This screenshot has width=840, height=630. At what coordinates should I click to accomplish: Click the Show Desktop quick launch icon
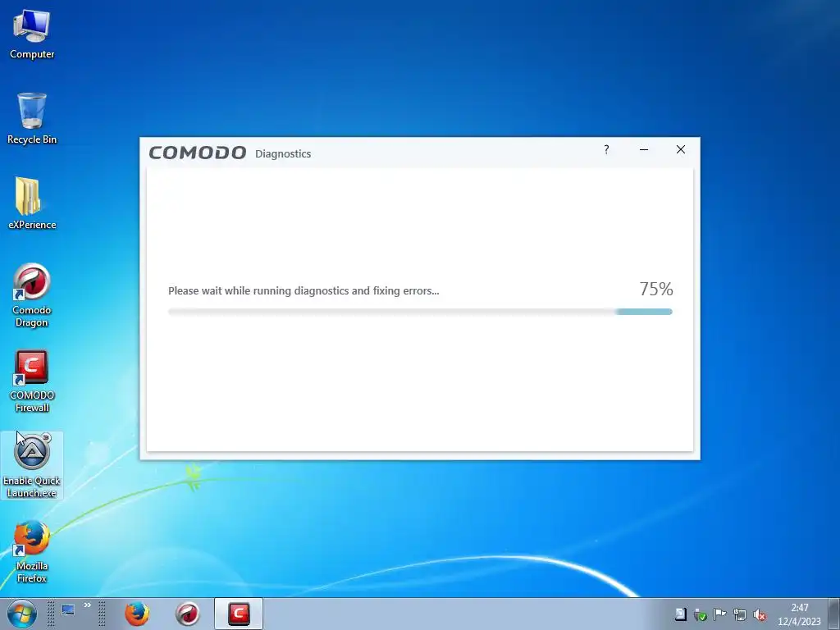point(68,610)
